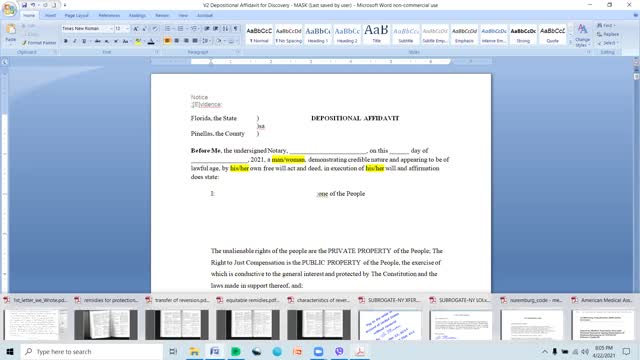This screenshot has height=360, width=640.
Task: Expand the styles gallery
Action: pos(570,42)
